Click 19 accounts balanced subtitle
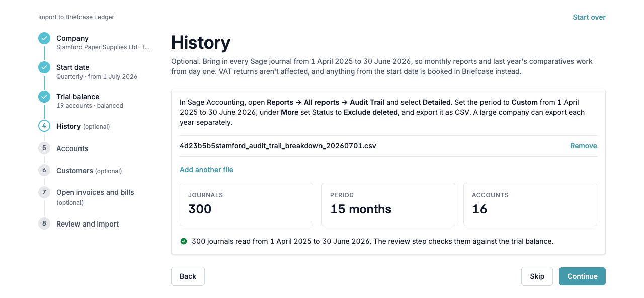The image size is (644, 298). pyautogui.click(x=90, y=106)
